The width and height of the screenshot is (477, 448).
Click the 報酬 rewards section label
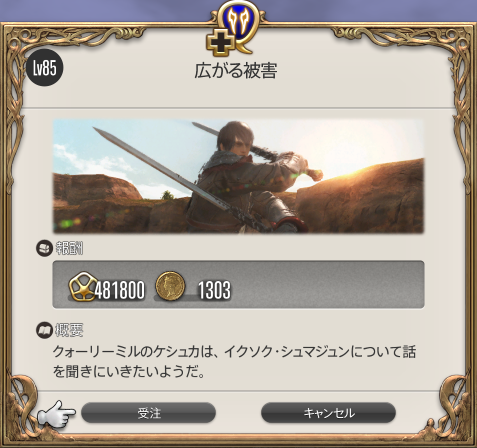pyautogui.click(x=69, y=248)
